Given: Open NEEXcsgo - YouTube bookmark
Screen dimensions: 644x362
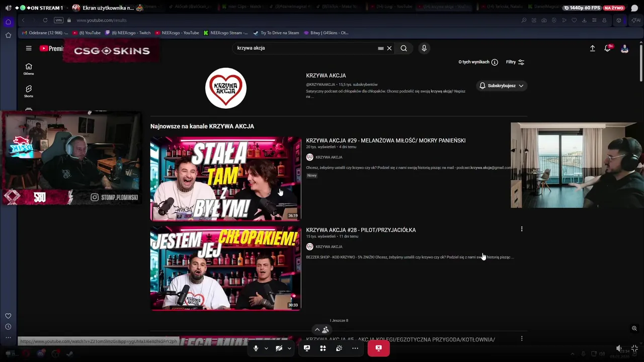Looking at the screenshot, I should (177, 33).
